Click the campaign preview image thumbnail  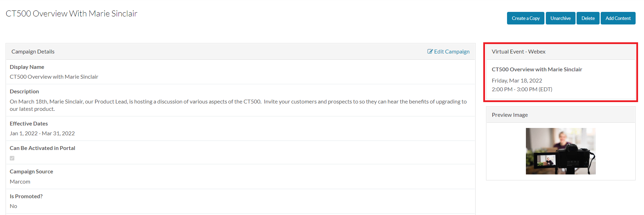560,151
